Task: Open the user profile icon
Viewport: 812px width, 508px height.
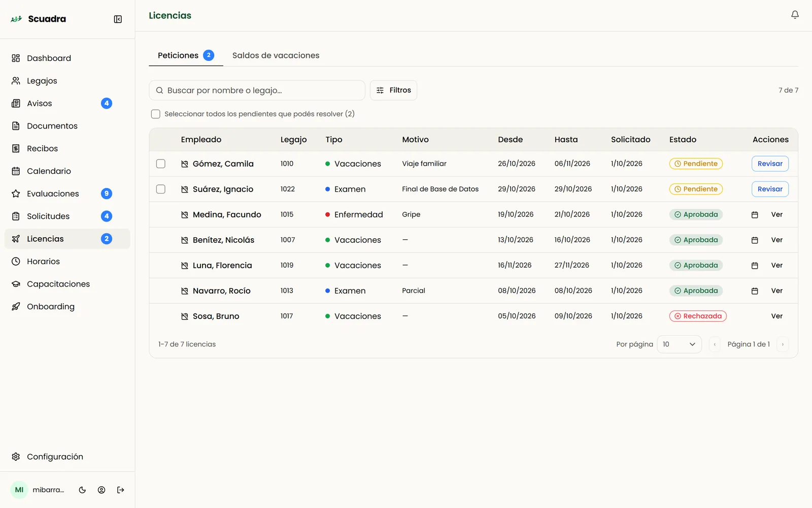Action: pyautogui.click(x=101, y=490)
